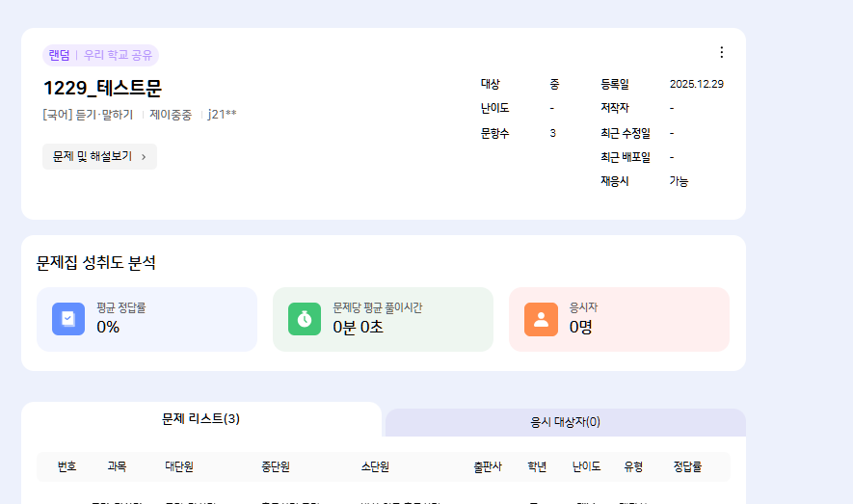The height and width of the screenshot is (504, 853).
Task: Click the 대단원 column header
Action: click(179, 466)
